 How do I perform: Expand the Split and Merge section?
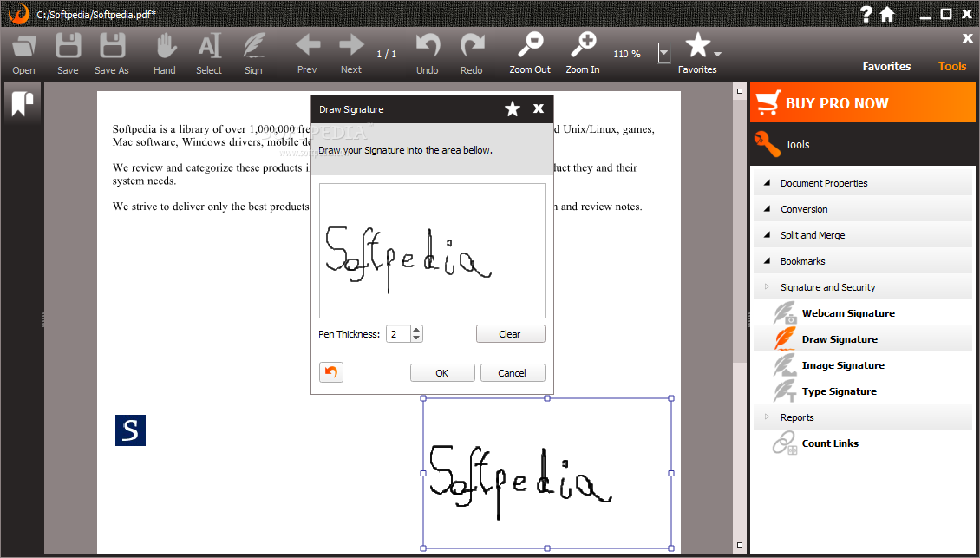863,235
